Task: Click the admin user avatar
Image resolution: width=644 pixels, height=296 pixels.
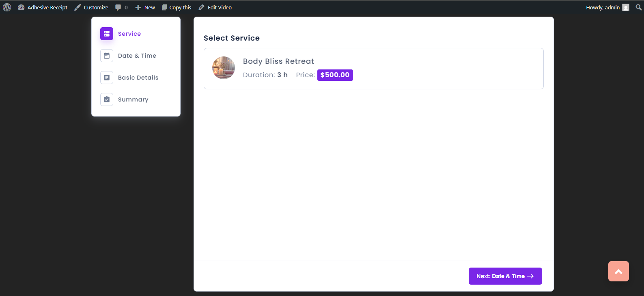Action: (626, 7)
